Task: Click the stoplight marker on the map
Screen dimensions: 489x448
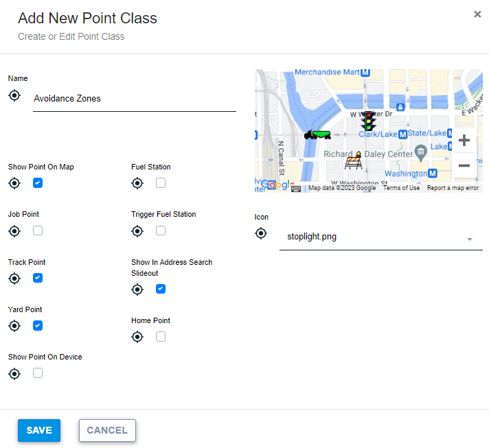Action: 369,121
